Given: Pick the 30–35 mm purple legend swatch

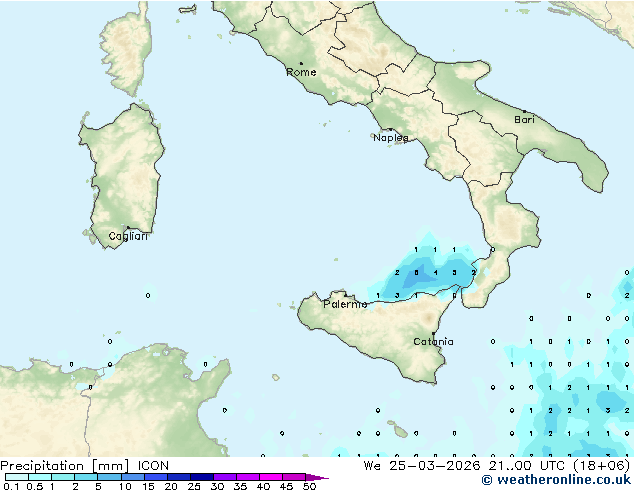Looking at the screenshot, I should (x=224, y=477).
